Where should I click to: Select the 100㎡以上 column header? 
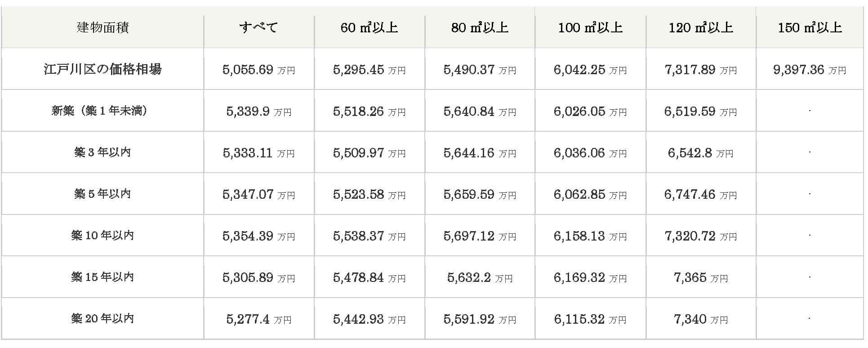click(591, 27)
